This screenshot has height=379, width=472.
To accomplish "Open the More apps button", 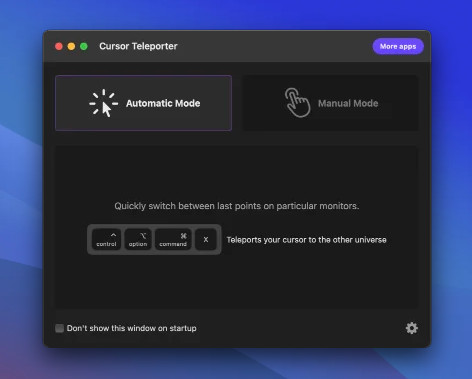I will (x=398, y=46).
